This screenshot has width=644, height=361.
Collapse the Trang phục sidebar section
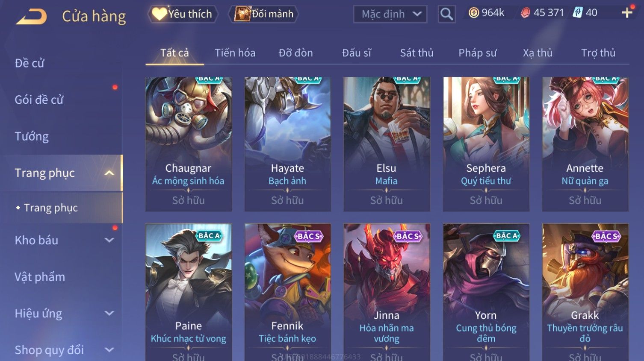(109, 173)
